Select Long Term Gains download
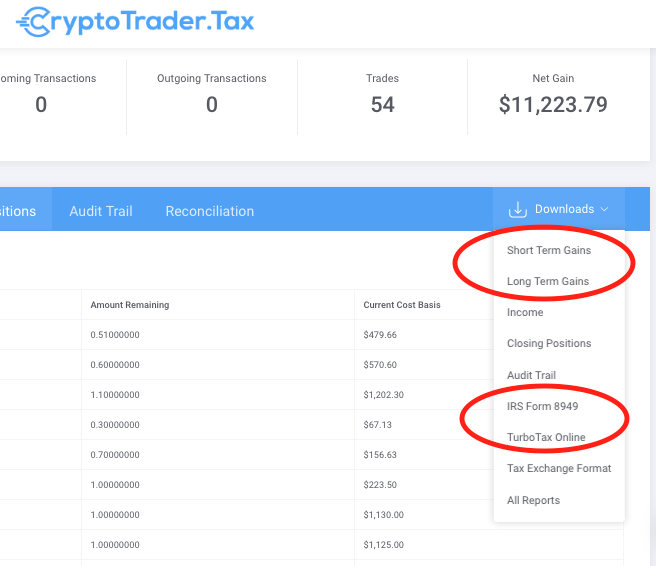Viewport: 656px width, 566px height. tap(548, 281)
